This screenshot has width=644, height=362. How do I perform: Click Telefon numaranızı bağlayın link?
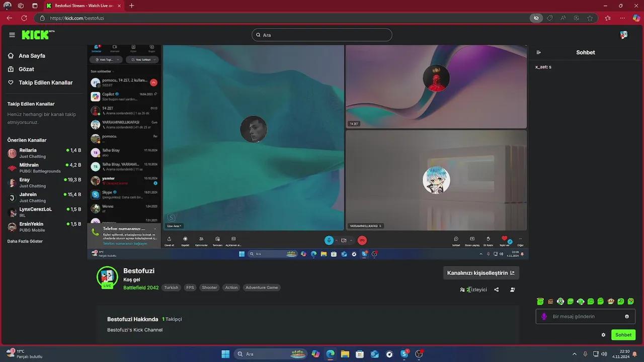pos(125,243)
